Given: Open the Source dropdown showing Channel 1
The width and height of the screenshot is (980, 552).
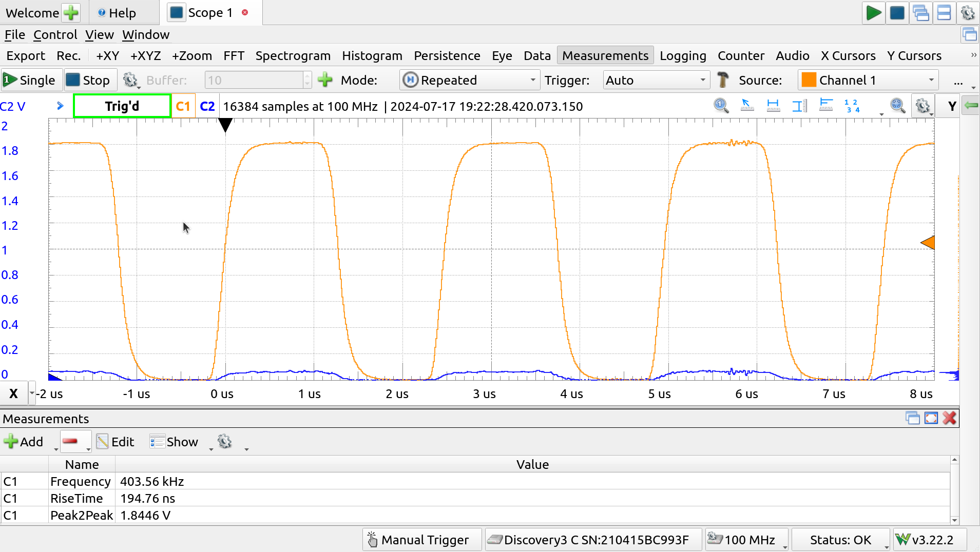Looking at the screenshot, I should (x=868, y=80).
